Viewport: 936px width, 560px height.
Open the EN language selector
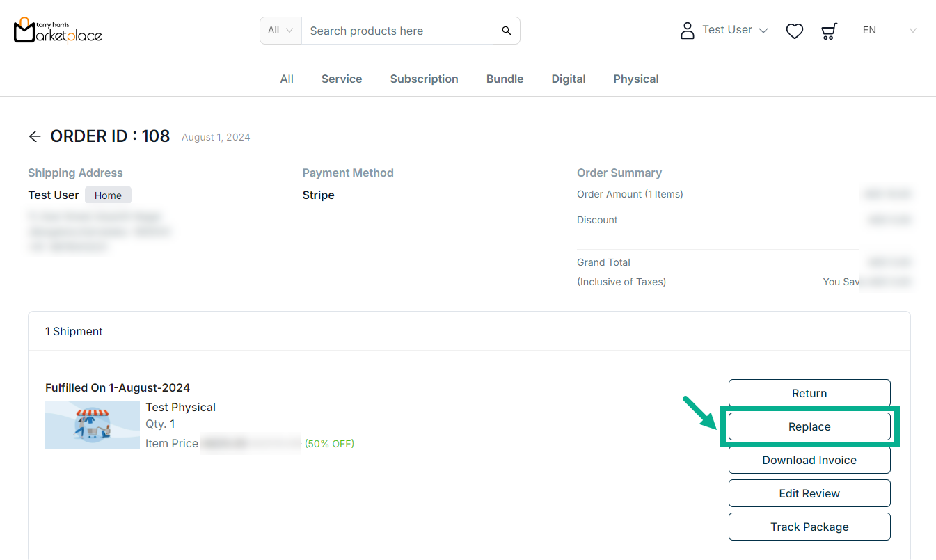(889, 31)
